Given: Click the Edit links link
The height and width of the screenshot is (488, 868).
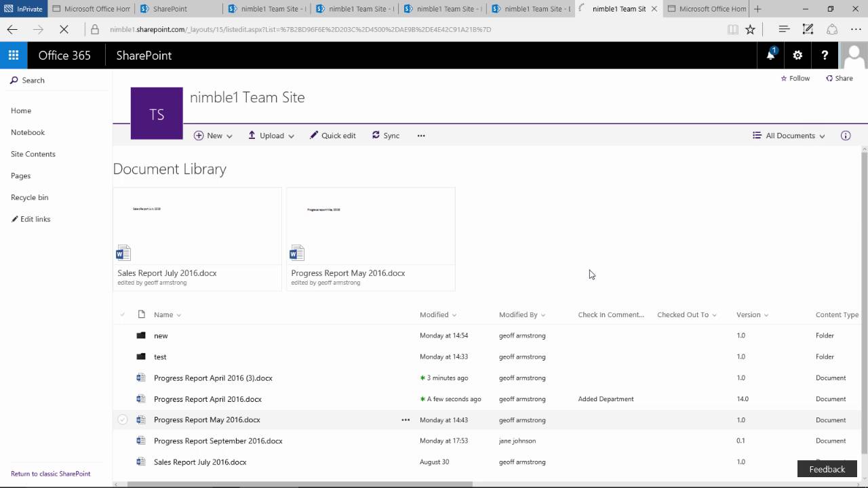Looking at the screenshot, I should pos(31,219).
